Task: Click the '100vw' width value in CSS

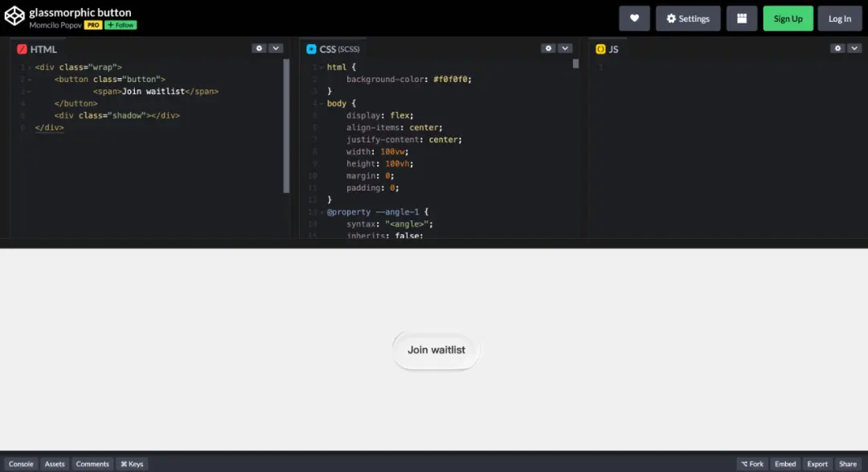Action: [393, 152]
